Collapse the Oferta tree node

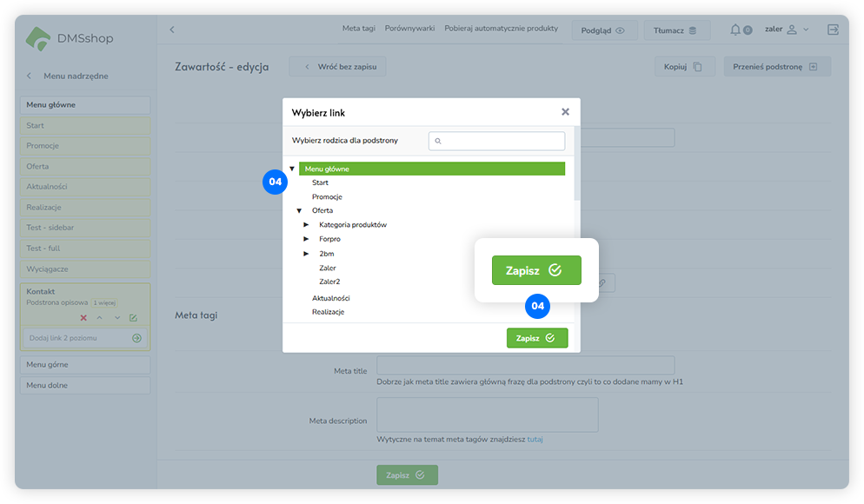click(x=299, y=211)
